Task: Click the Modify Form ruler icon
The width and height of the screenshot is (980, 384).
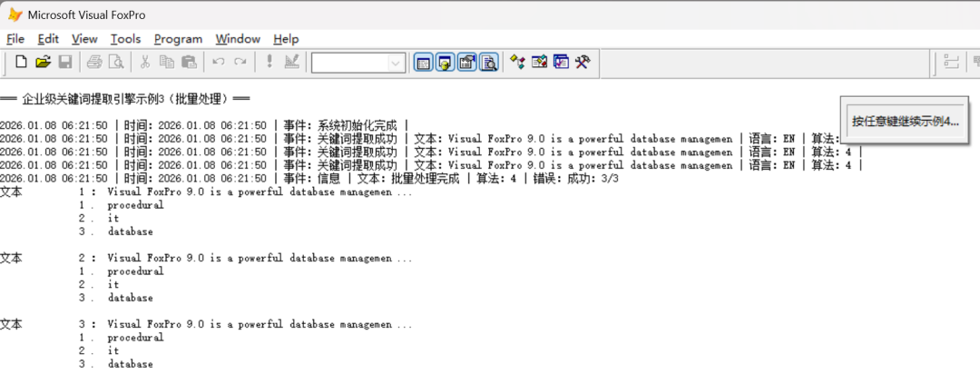Action: 291,62
